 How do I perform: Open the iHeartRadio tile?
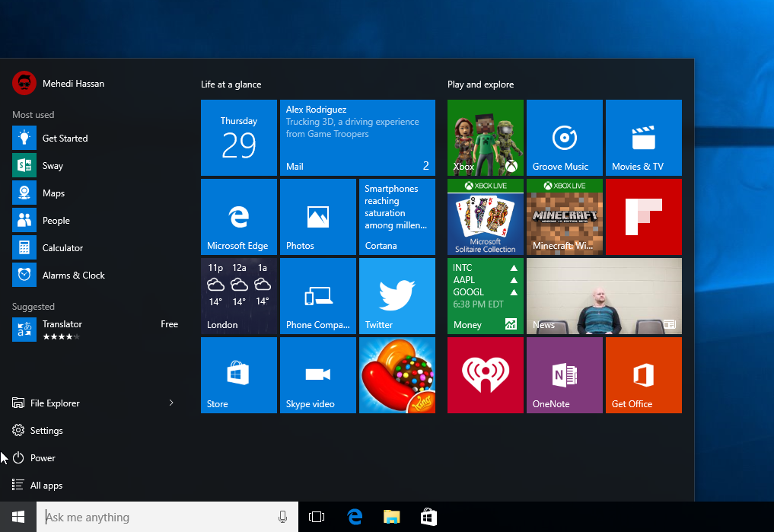coord(486,375)
